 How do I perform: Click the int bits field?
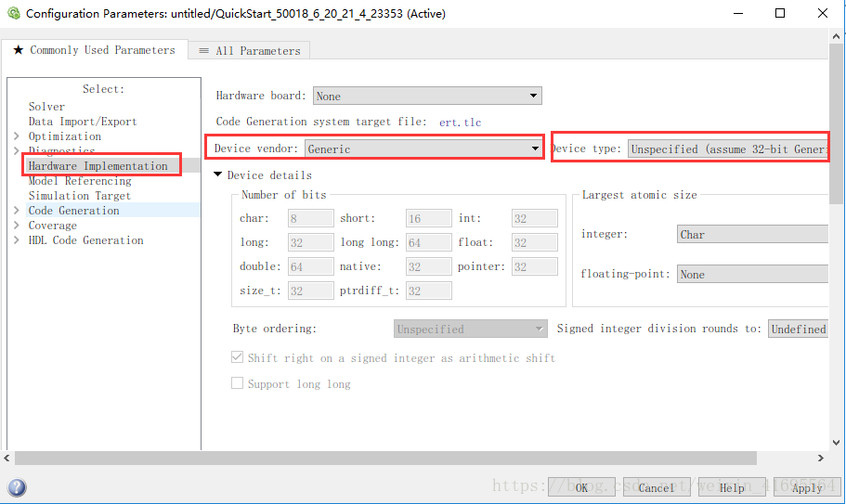point(535,218)
